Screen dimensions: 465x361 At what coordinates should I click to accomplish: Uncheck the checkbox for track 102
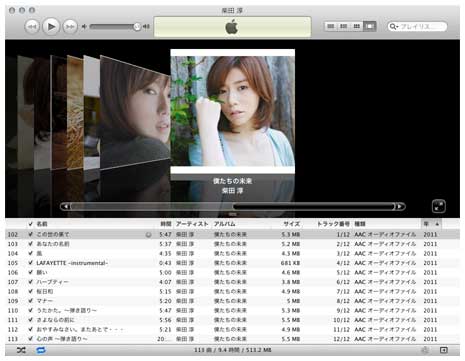pyautogui.click(x=31, y=234)
